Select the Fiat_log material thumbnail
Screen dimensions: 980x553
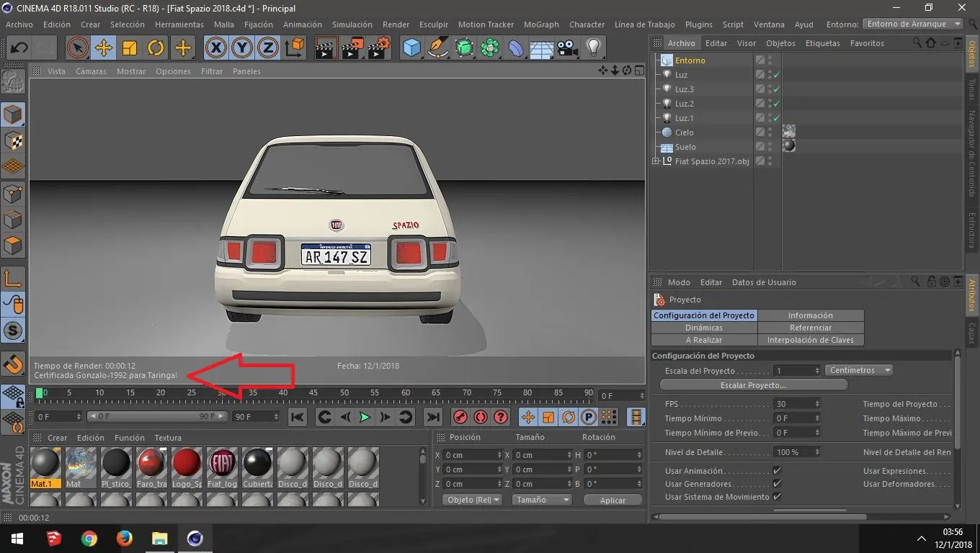click(222, 464)
